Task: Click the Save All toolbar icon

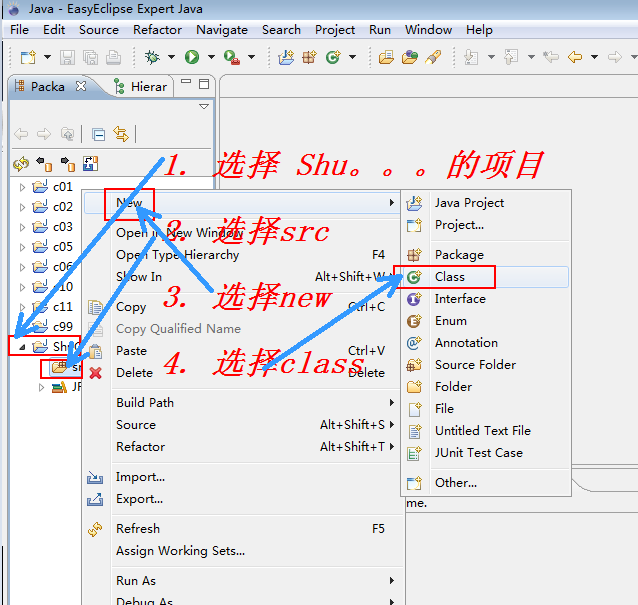Action: [x=90, y=57]
